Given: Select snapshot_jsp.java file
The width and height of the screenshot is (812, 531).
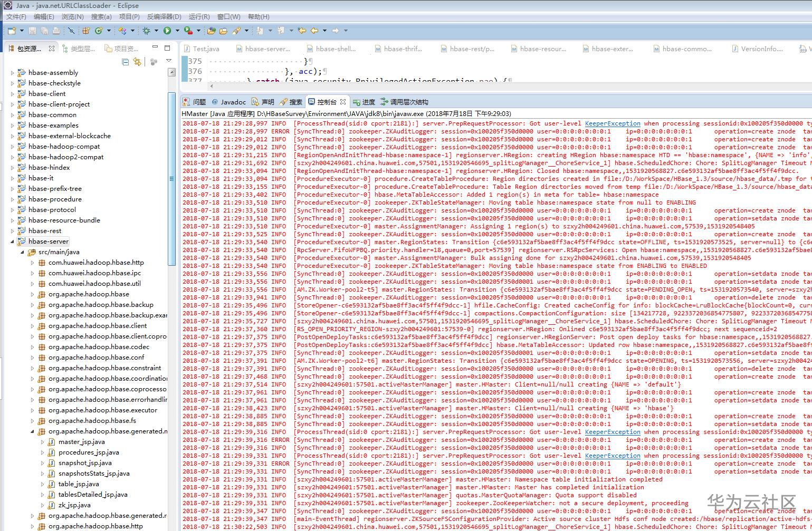Looking at the screenshot, I should (x=85, y=463).
